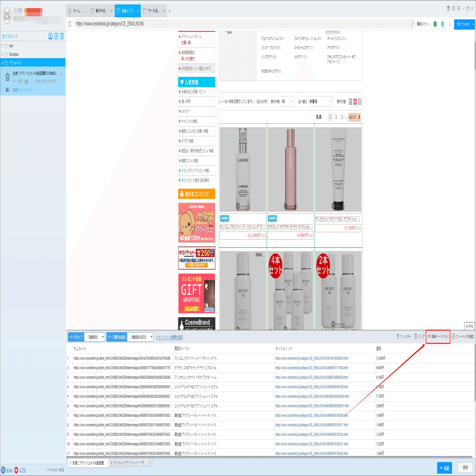Click the green round icon next to 事前ログイン
The height and width of the screenshot is (476, 476).
tap(435, 24)
